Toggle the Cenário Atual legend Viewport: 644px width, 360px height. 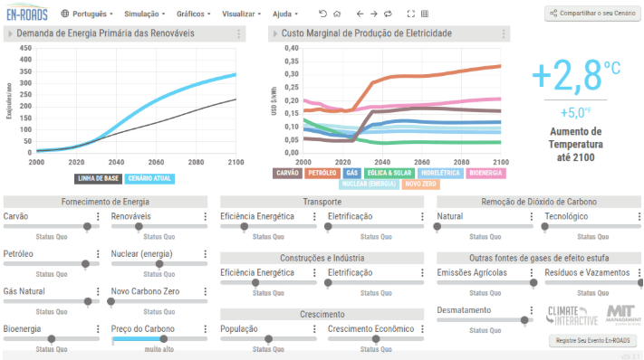coord(149,178)
